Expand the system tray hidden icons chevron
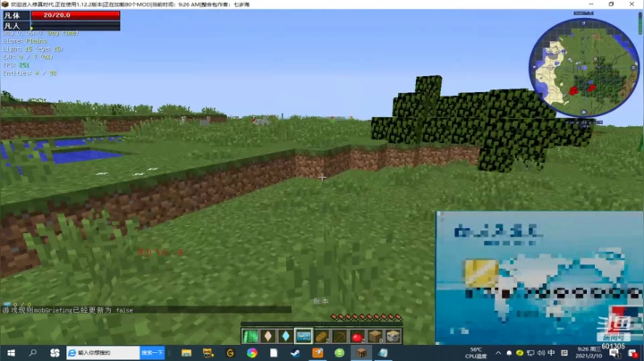Image resolution: width=644 pixels, height=361 pixels. tap(498, 353)
